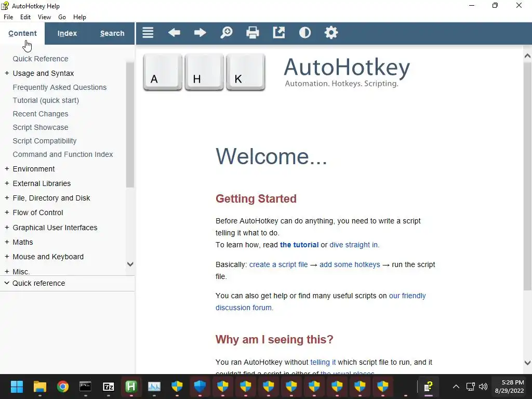This screenshot has width=532, height=399.
Task: Show hidden system tray icons
Action: coord(456,387)
